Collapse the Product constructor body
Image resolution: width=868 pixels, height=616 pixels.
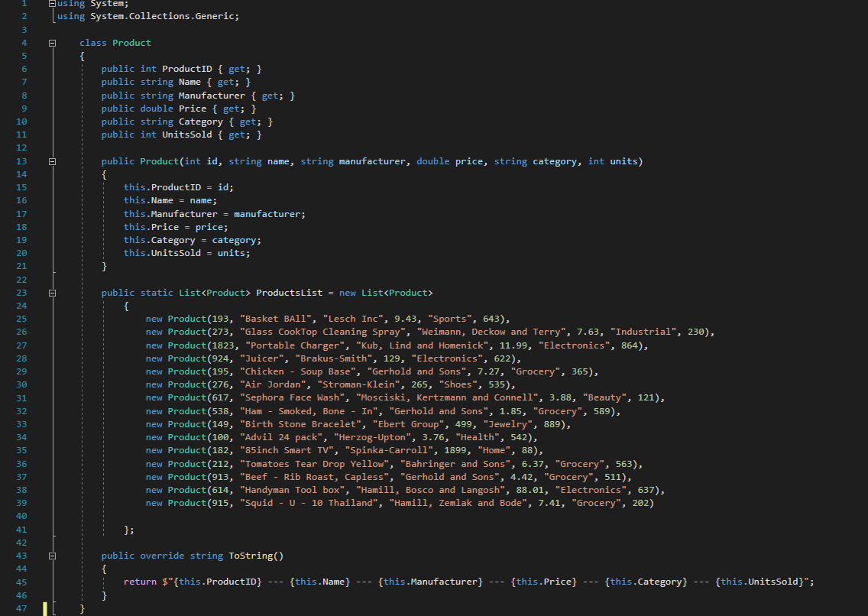coord(51,160)
